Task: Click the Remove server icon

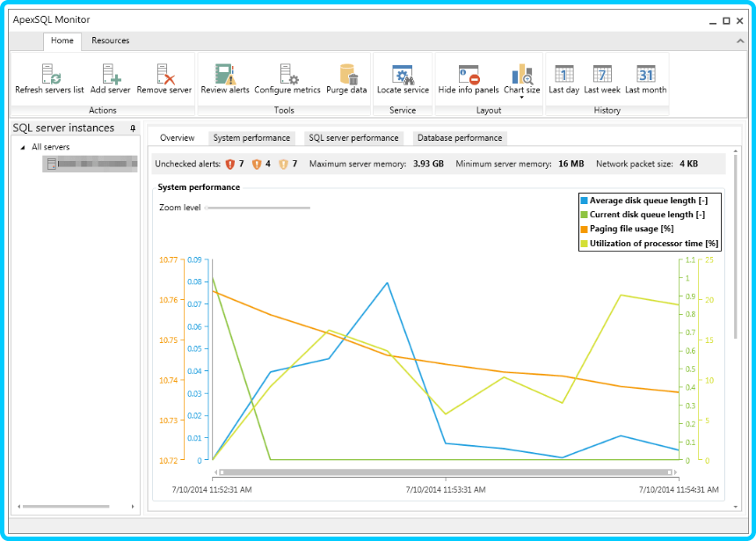Action: pyautogui.click(x=165, y=74)
